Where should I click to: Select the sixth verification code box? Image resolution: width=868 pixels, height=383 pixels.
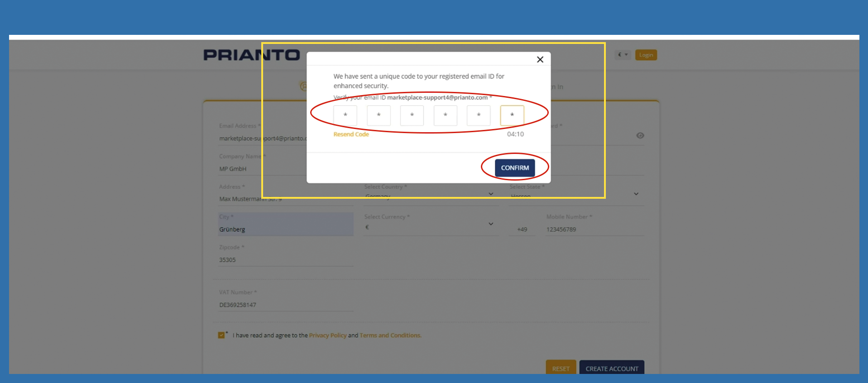click(512, 115)
